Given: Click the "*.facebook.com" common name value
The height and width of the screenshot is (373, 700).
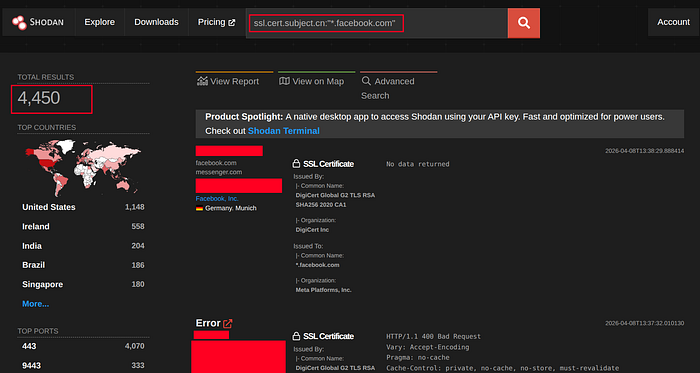Looking at the screenshot, I should (317, 265).
